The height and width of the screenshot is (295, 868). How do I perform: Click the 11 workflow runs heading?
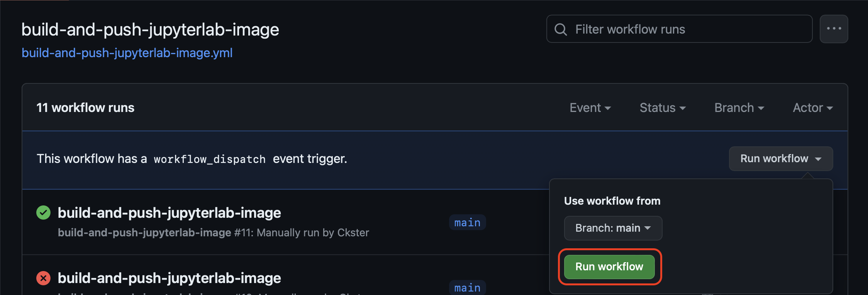85,107
